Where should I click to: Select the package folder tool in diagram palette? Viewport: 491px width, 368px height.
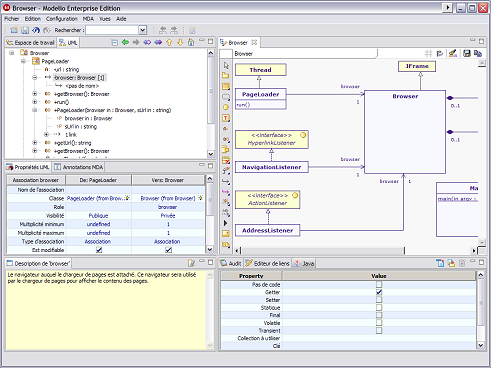[x=226, y=75]
